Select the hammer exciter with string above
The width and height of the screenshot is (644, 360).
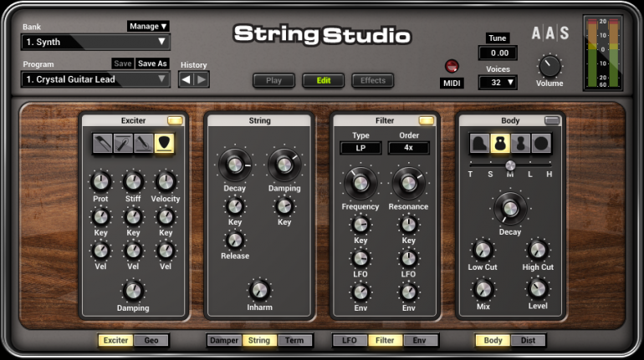[123, 143]
